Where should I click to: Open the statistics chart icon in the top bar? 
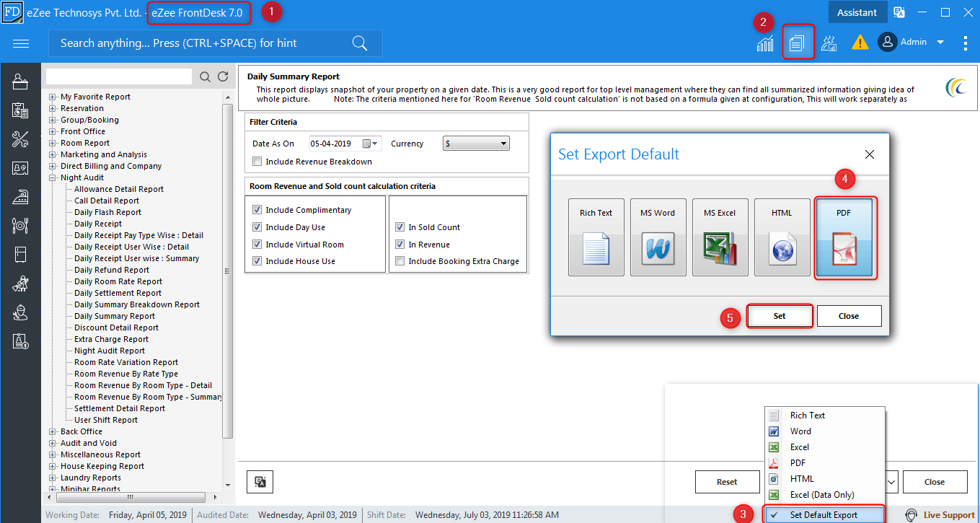pos(765,43)
